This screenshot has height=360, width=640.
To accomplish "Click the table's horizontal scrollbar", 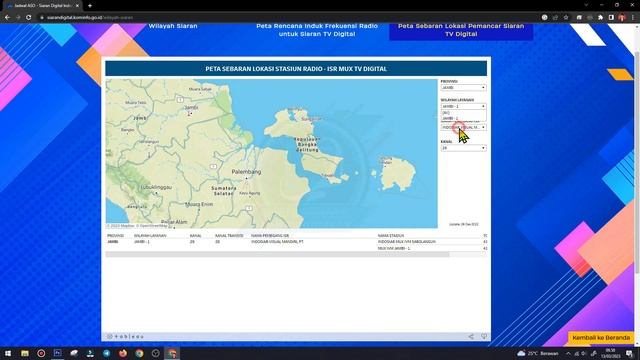I will 277,254.
